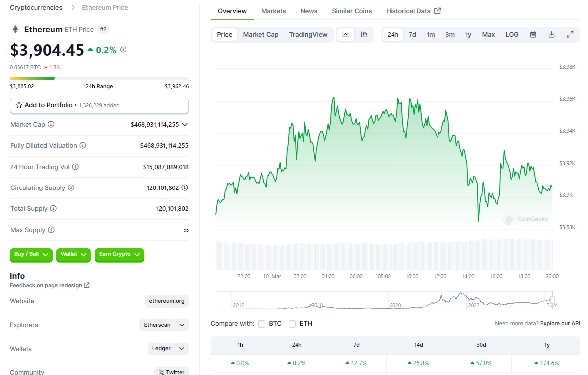This screenshot has width=588, height=375.
Task: Select the 3m time range
Action: click(450, 35)
